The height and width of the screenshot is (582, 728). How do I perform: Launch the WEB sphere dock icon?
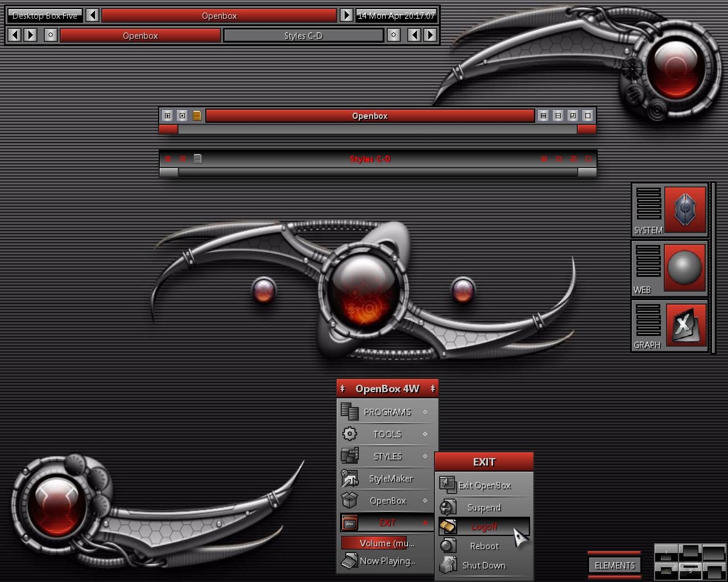click(x=685, y=267)
